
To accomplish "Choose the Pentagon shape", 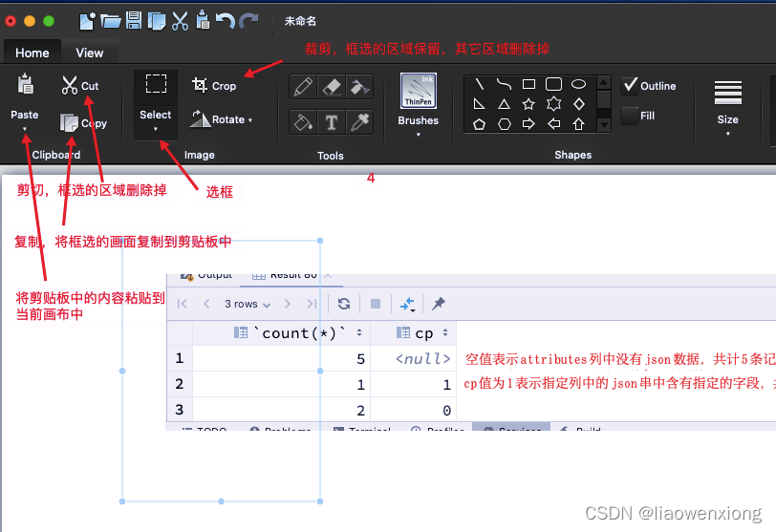I will [479, 123].
